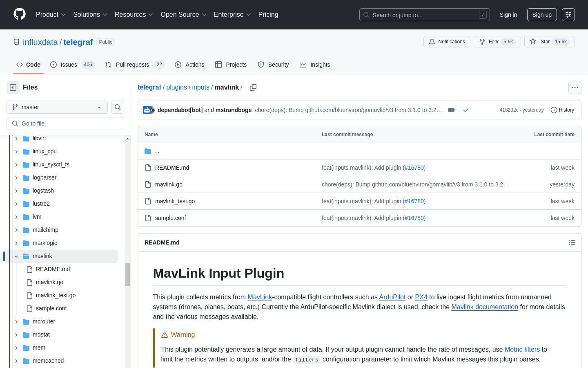
Task: Open mavlink_test.go in the file tree
Action: 56,295
